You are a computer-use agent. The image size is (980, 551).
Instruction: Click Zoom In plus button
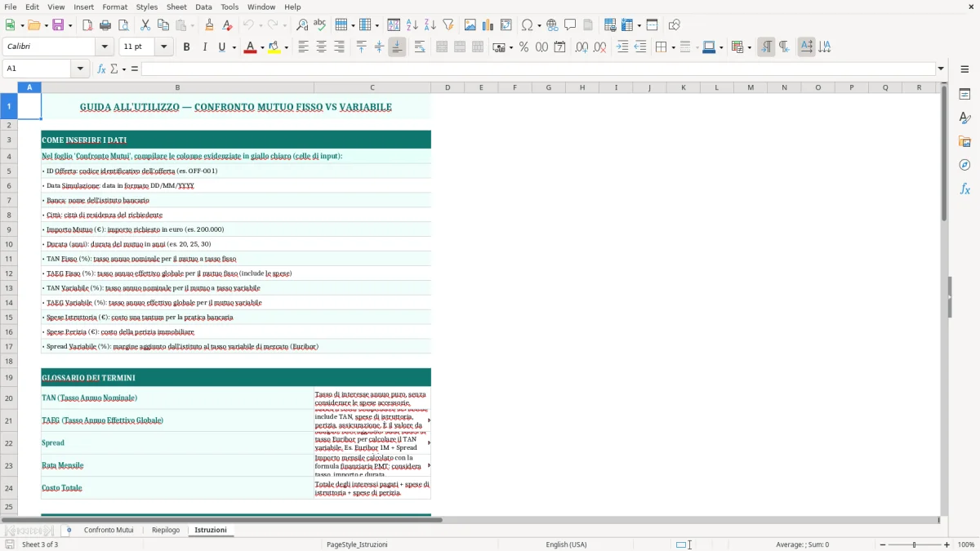pos(947,544)
